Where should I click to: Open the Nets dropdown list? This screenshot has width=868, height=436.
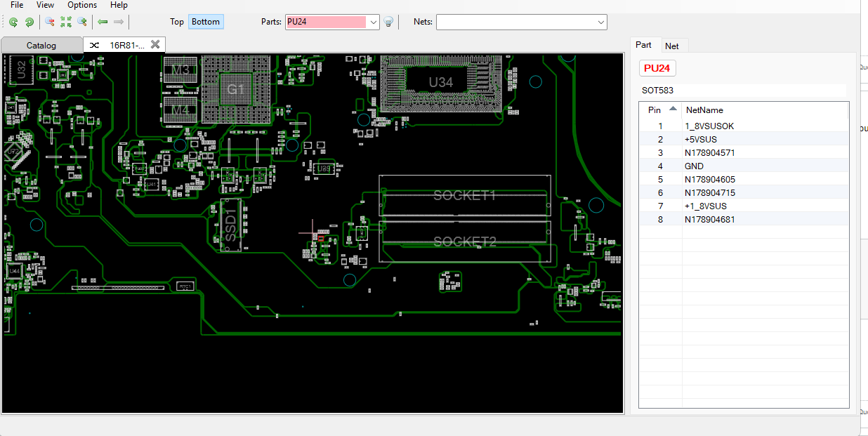600,22
